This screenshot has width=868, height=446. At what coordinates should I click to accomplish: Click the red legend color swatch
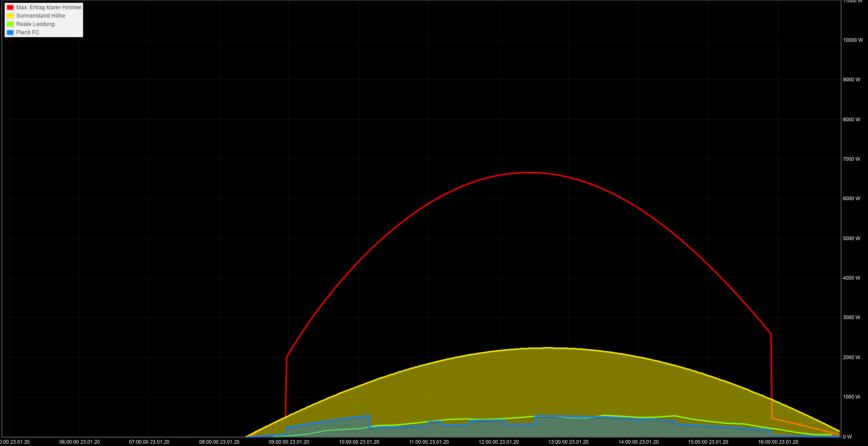[x=10, y=7]
